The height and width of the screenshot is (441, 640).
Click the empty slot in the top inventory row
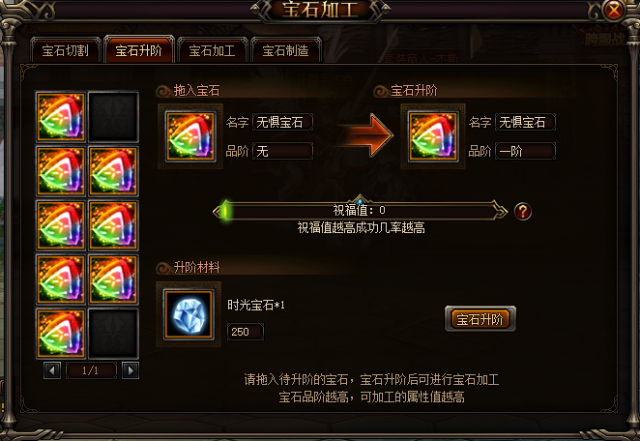(113, 117)
